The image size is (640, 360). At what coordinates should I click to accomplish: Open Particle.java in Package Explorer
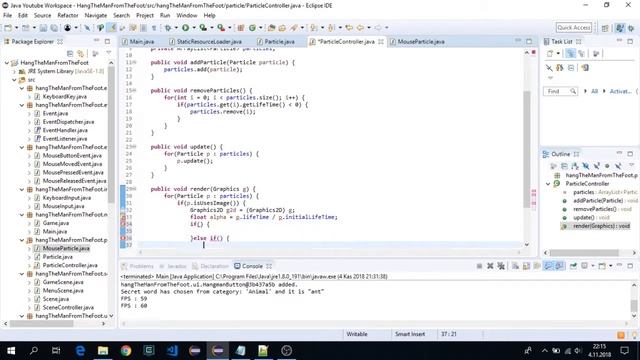pos(58,257)
